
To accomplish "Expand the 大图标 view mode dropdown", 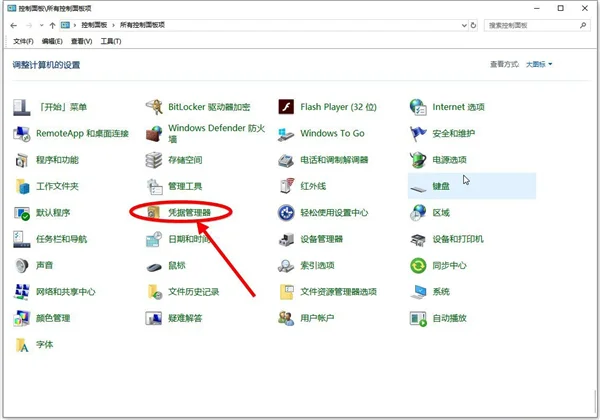I will (539, 64).
